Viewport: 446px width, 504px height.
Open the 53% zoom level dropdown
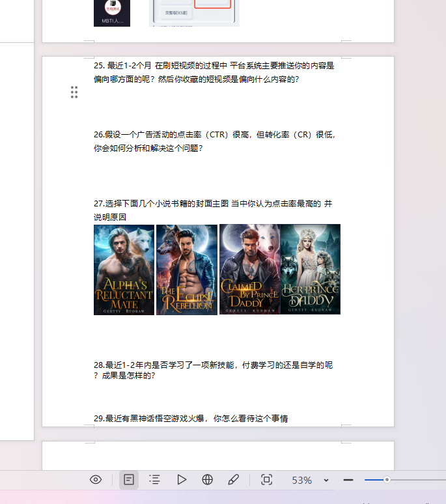click(326, 481)
